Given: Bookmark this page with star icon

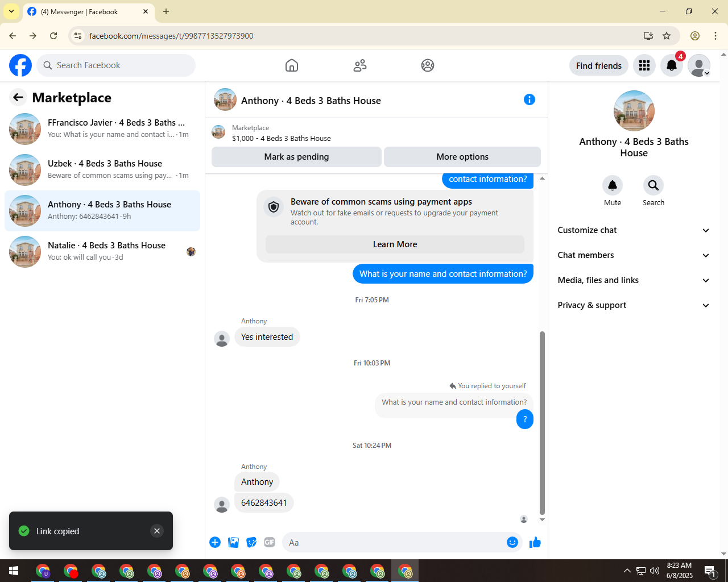Looking at the screenshot, I should (667, 36).
